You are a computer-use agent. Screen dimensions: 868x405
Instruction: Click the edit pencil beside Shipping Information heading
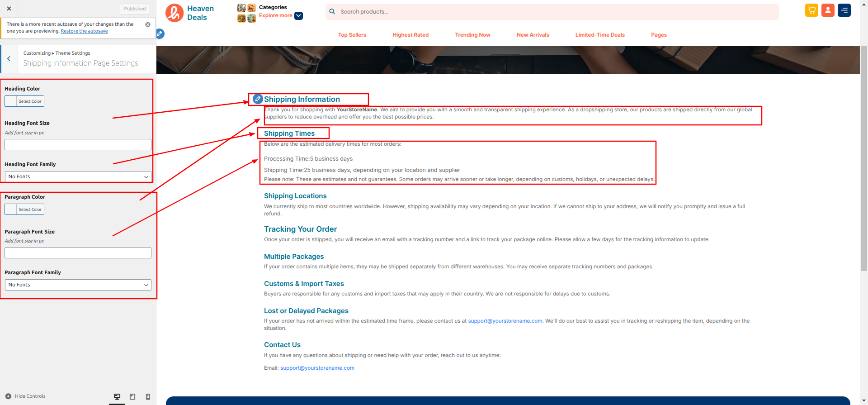point(258,99)
